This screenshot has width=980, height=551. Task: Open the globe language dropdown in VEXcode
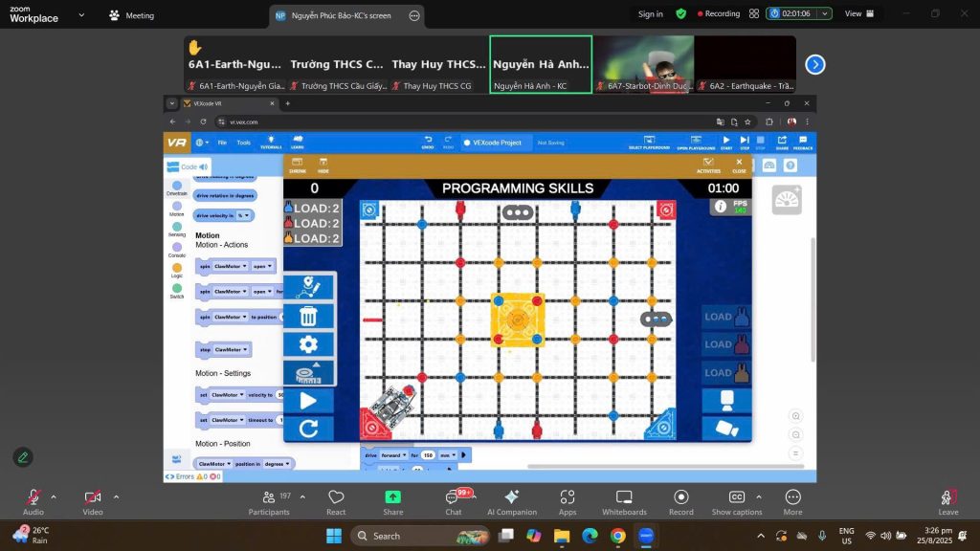(202, 143)
